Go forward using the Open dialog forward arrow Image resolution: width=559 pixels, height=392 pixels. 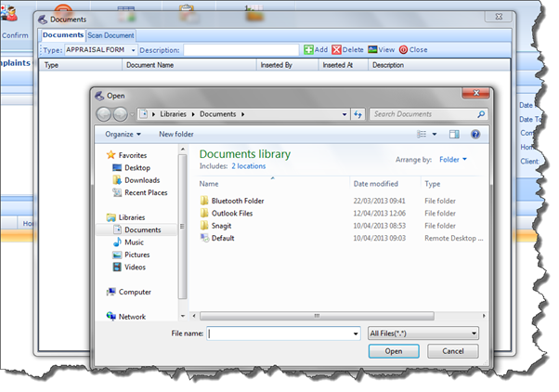(x=120, y=114)
